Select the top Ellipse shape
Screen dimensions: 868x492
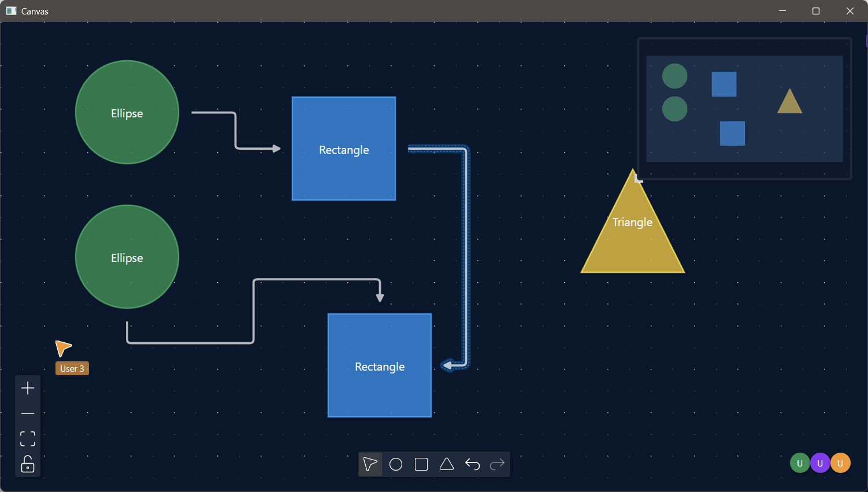[127, 112]
